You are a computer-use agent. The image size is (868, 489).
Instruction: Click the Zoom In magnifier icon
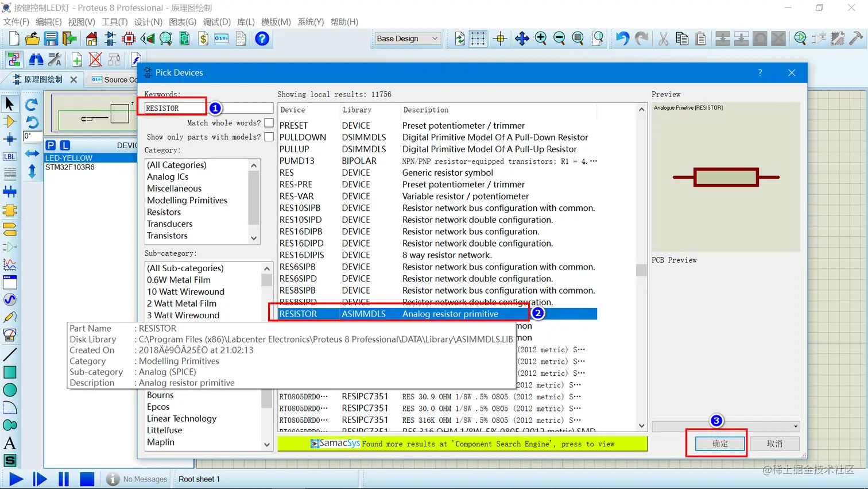tap(541, 38)
